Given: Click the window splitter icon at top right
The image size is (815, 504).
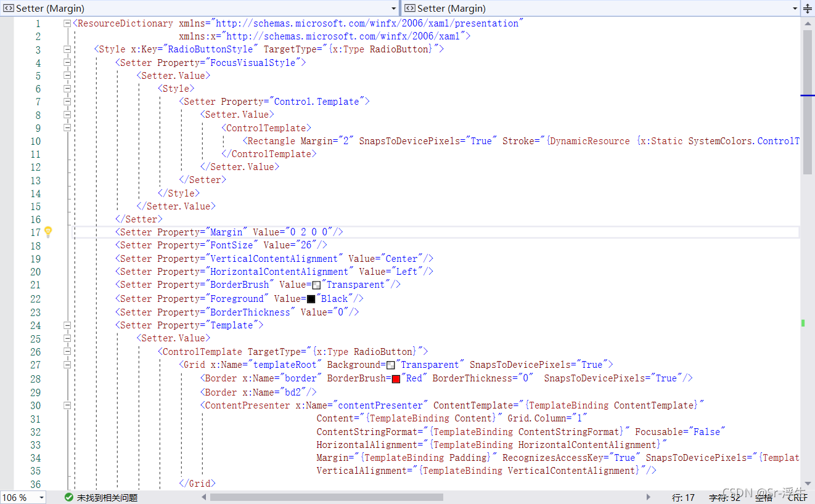Looking at the screenshot, I should [808, 8].
